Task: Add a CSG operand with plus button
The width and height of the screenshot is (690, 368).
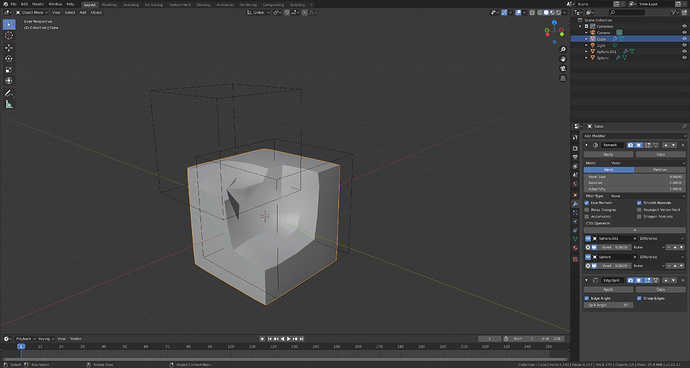Action: (x=635, y=230)
